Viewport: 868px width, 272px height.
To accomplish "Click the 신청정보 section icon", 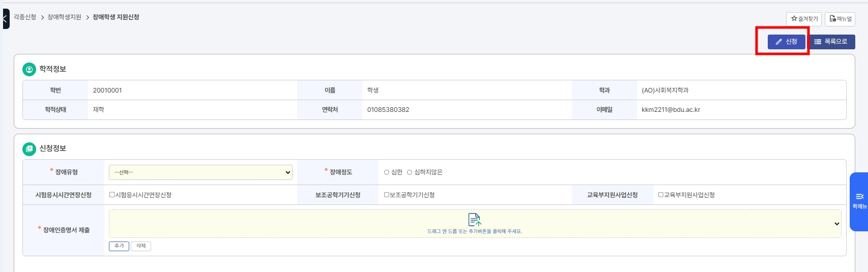I will (30, 148).
